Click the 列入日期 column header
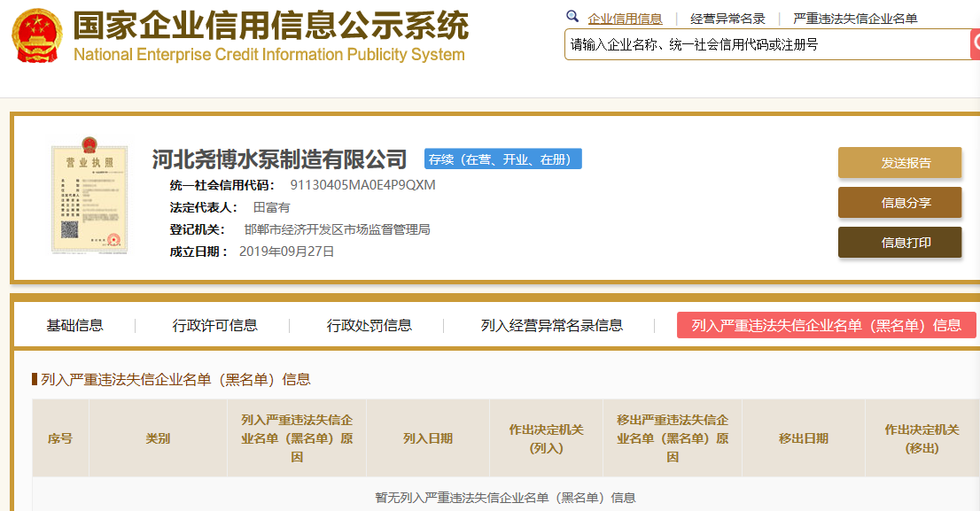Image resolution: width=980 pixels, height=511 pixels. [x=428, y=438]
